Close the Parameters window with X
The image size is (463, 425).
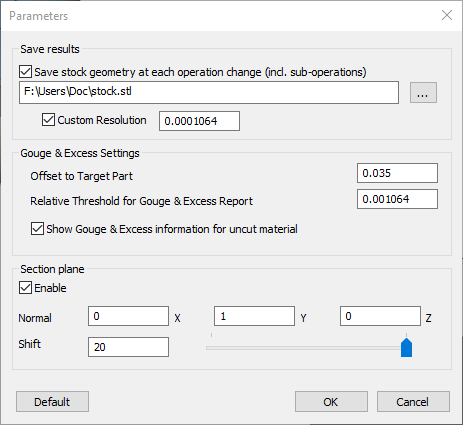click(x=447, y=15)
